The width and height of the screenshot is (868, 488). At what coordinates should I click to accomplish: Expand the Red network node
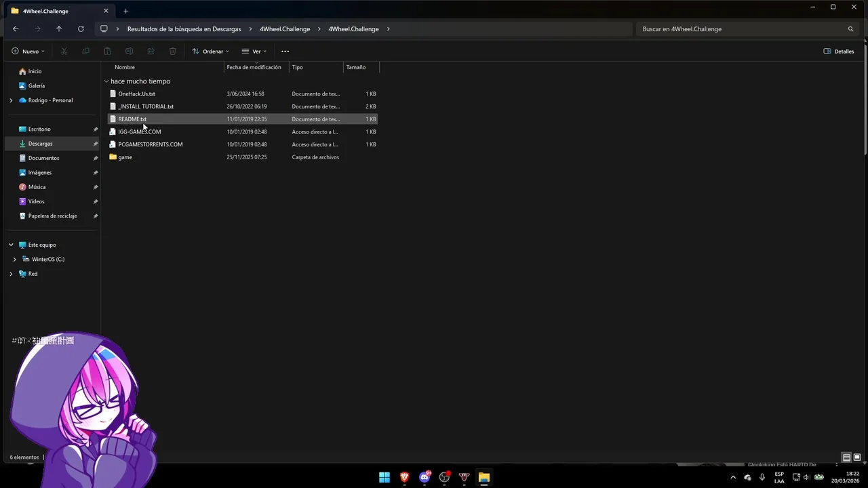click(x=11, y=274)
